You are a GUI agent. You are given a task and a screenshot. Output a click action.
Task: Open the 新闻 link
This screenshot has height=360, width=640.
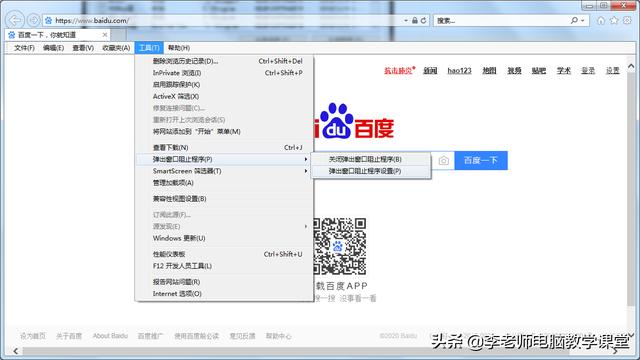pos(430,71)
